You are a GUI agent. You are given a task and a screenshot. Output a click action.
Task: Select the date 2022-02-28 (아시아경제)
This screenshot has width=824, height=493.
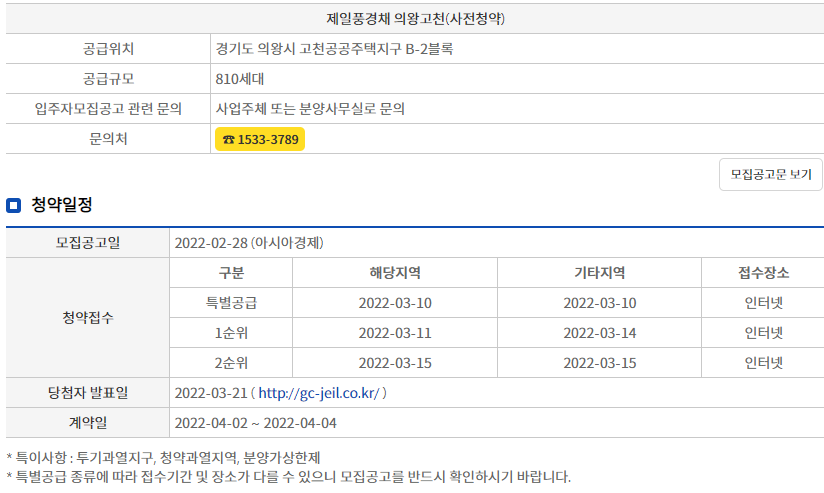click(249, 243)
